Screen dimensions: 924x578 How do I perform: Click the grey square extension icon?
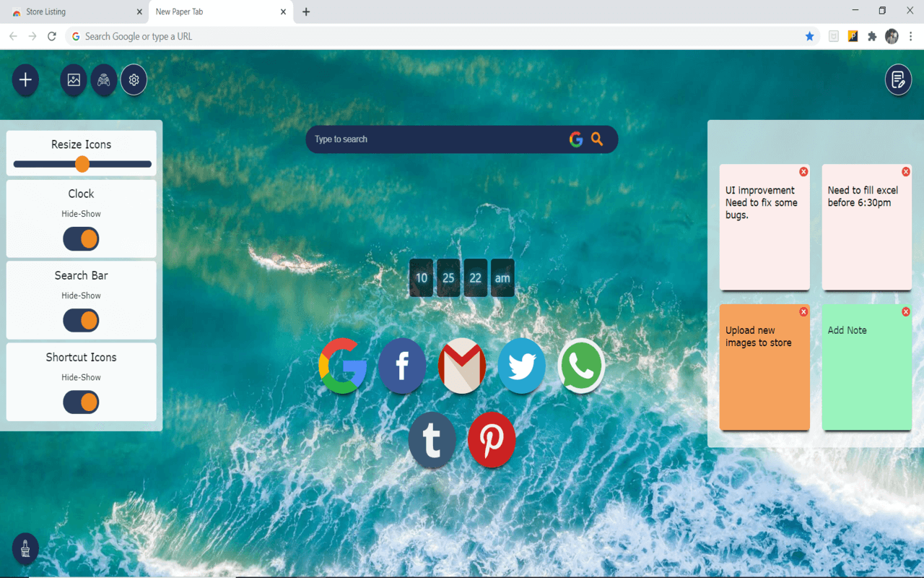click(x=834, y=36)
